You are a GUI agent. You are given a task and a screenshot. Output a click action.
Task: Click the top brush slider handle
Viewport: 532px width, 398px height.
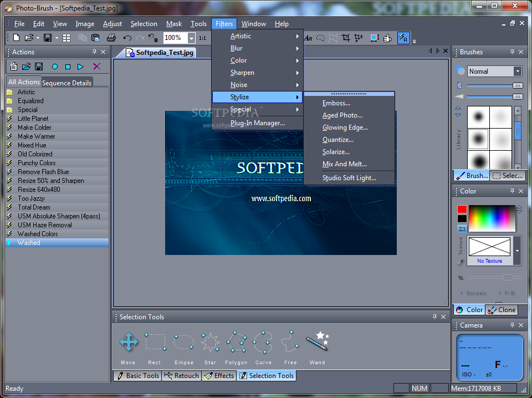pyautogui.click(x=518, y=86)
